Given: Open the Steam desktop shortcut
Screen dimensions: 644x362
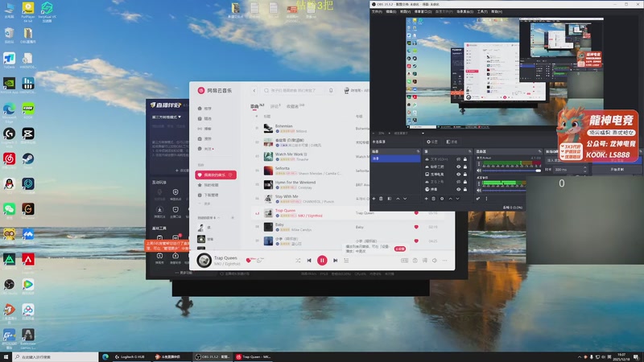Looking at the screenshot, I should point(28,160).
